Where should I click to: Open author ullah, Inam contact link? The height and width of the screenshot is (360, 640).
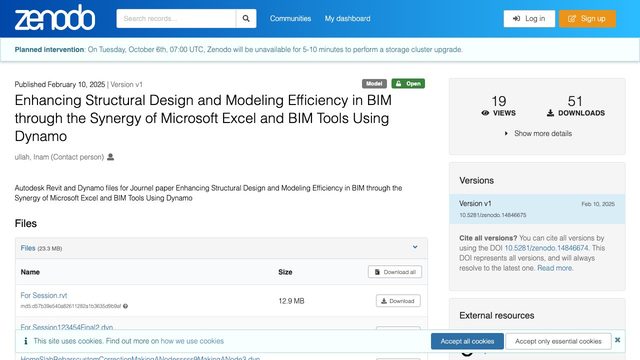pyautogui.click(x=59, y=157)
